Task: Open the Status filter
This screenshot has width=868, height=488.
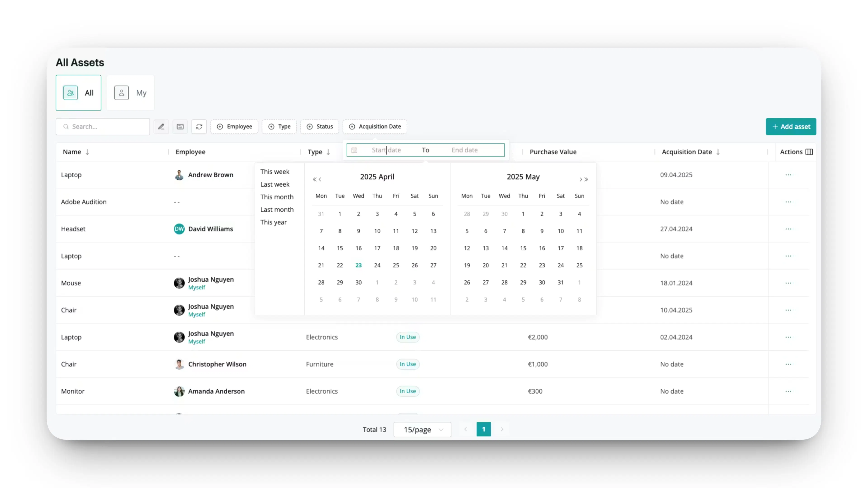Action: click(x=319, y=126)
